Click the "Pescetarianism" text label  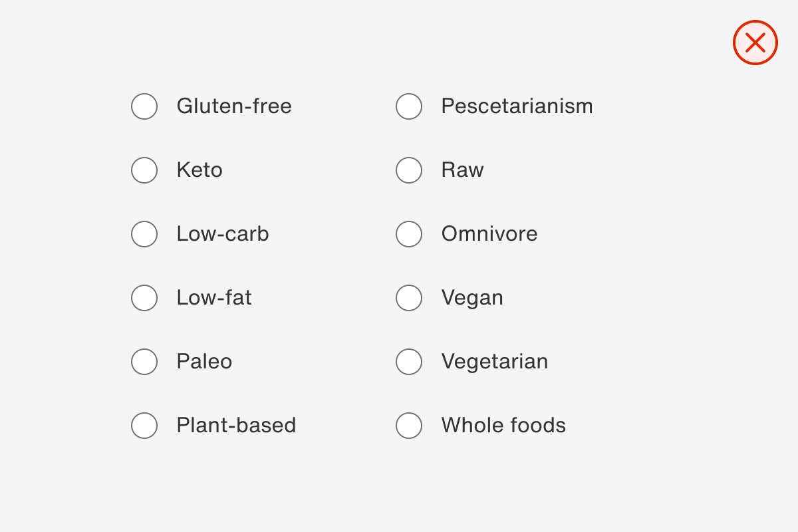pyautogui.click(x=517, y=106)
